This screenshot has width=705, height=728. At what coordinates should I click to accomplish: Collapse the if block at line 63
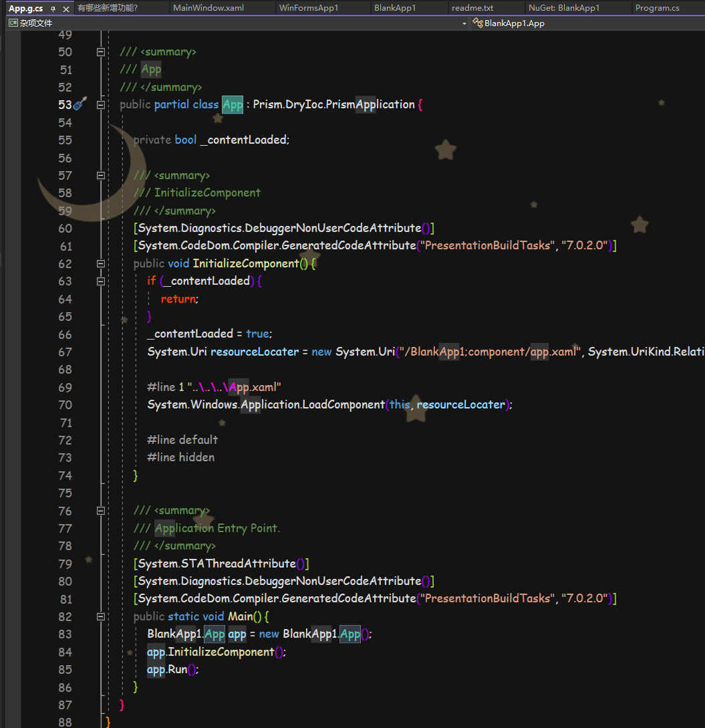pos(101,281)
